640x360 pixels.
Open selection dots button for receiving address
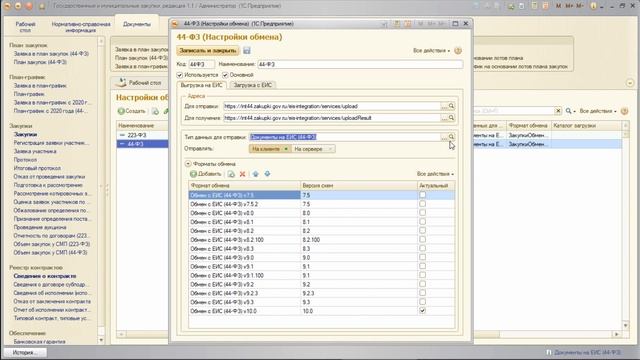click(x=444, y=118)
